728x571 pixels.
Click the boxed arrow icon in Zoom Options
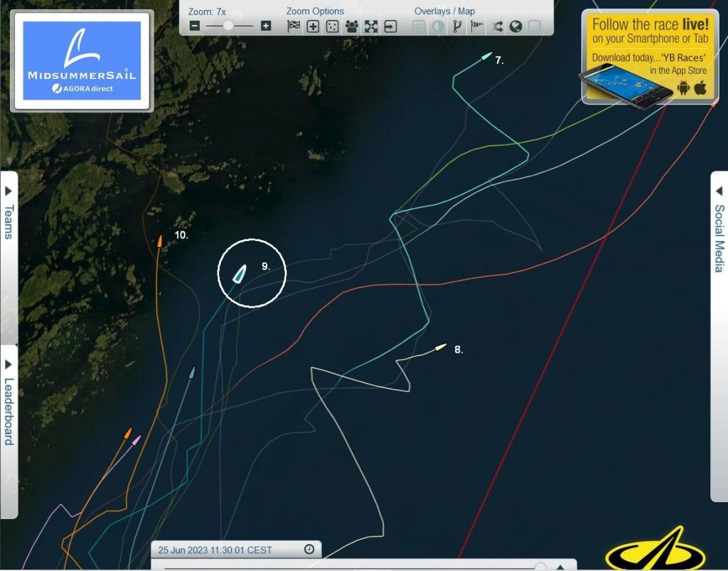click(390, 26)
